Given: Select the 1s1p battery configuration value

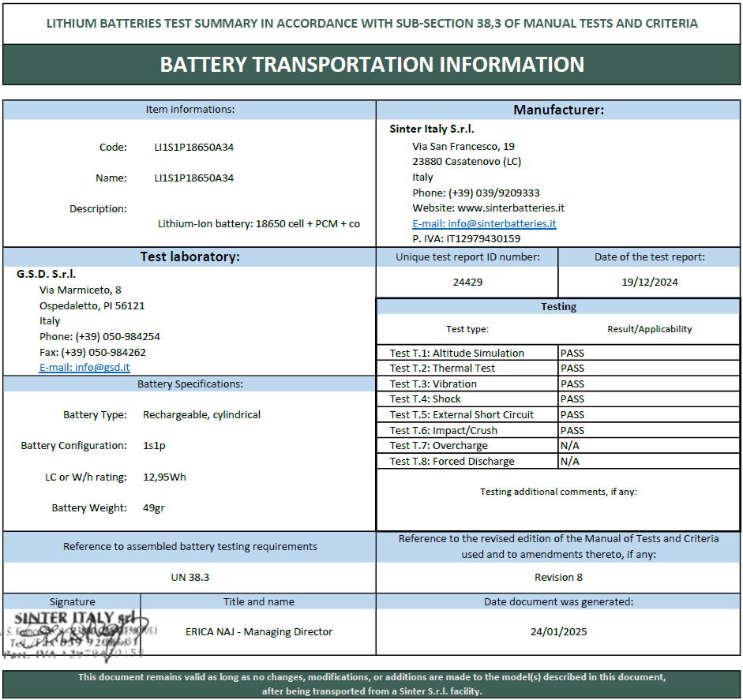Looking at the screenshot, I should pos(154,446).
